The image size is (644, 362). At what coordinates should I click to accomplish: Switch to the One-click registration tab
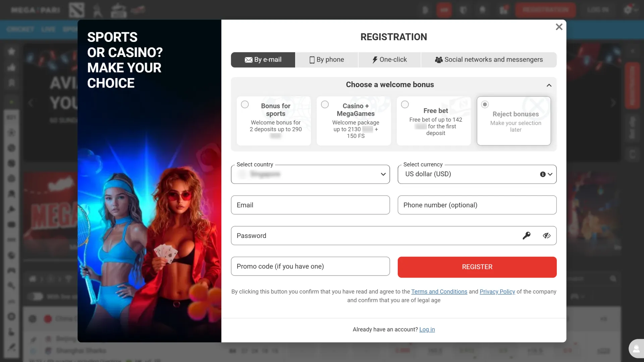(389, 60)
